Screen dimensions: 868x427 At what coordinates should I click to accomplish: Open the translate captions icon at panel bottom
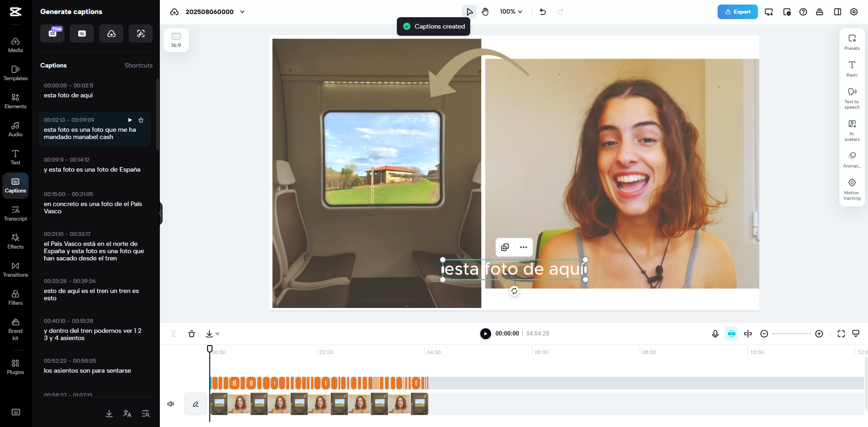click(127, 413)
